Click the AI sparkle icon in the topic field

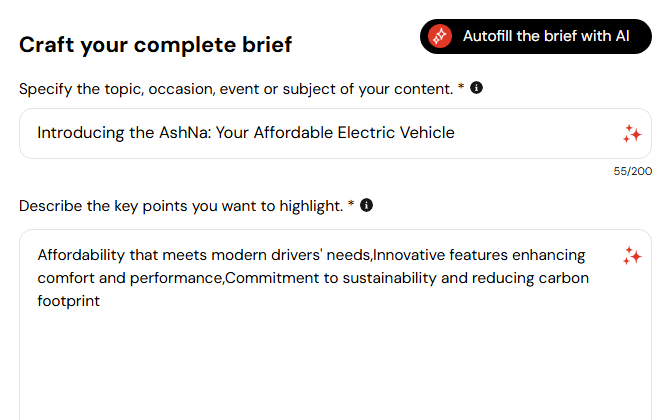[x=631, y=133]
